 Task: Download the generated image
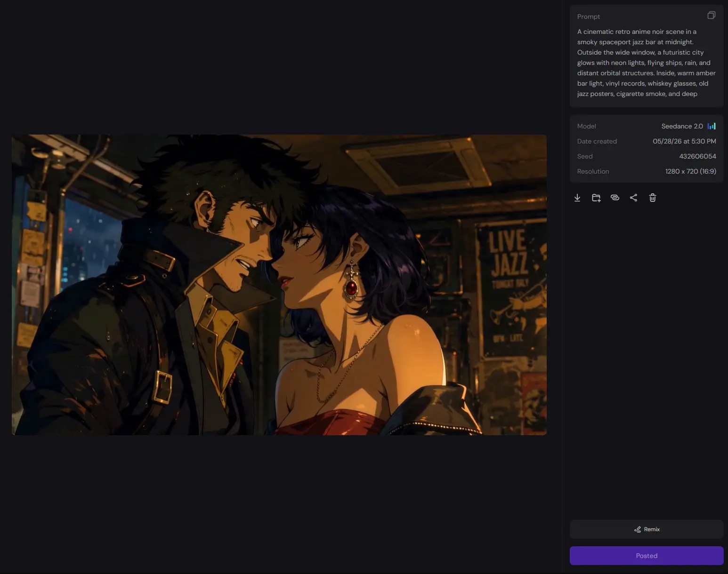coord(577,198)
